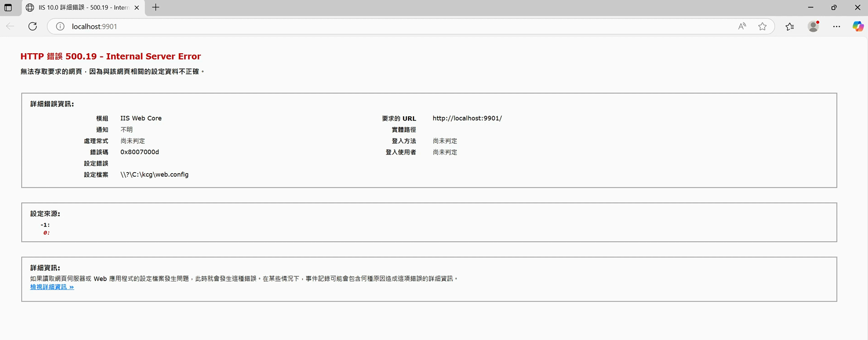Image resolution: width=868 pixels, height=340 pixels.
Task: Close the browser window
Action: (857, 8)
